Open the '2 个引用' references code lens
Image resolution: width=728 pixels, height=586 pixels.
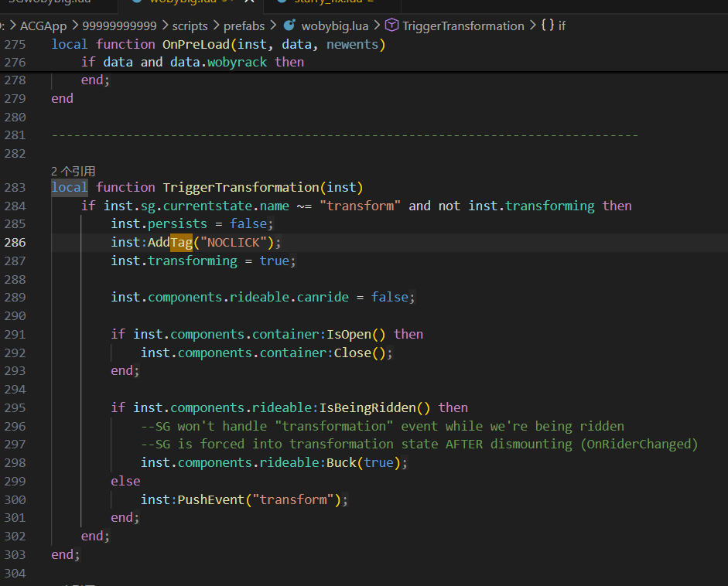[x=73, y=171]
